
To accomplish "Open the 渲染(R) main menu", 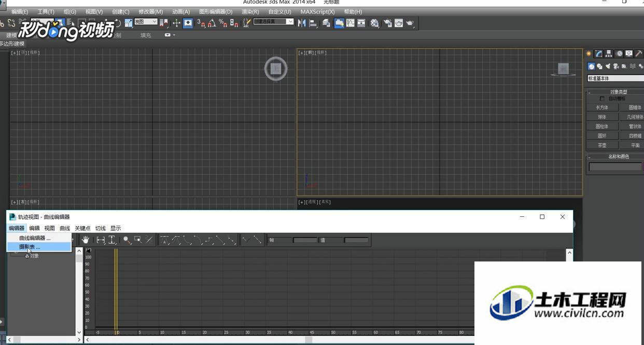I will pyautogui.click(x=250, y=11).
